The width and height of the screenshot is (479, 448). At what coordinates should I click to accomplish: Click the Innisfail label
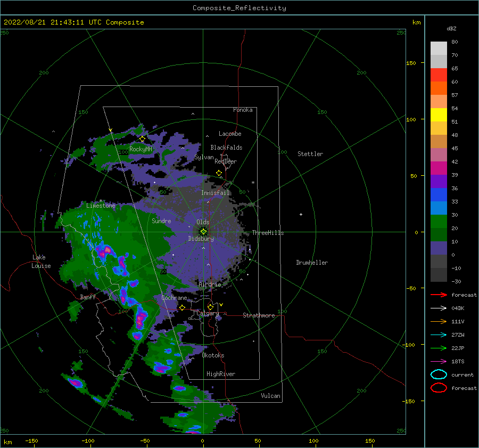(x=215, y=193)
